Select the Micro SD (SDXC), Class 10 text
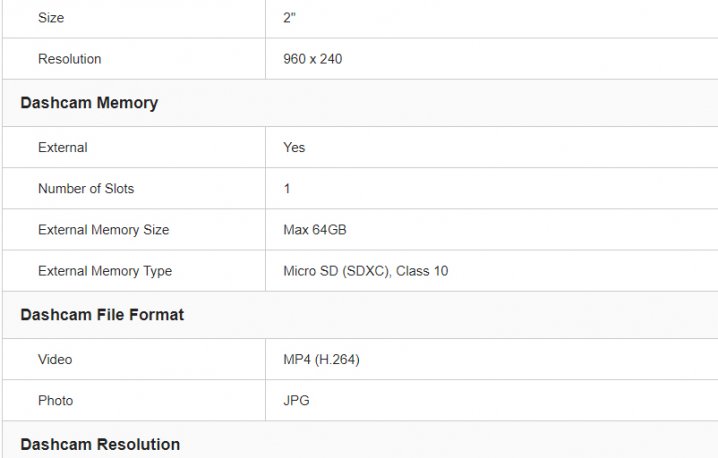 point(365,270)
